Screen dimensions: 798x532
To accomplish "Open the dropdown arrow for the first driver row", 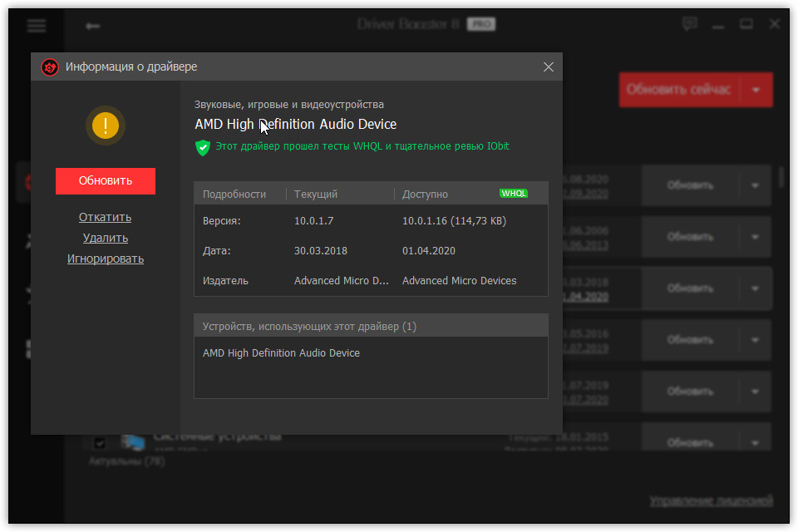I will tap(755, 185).
